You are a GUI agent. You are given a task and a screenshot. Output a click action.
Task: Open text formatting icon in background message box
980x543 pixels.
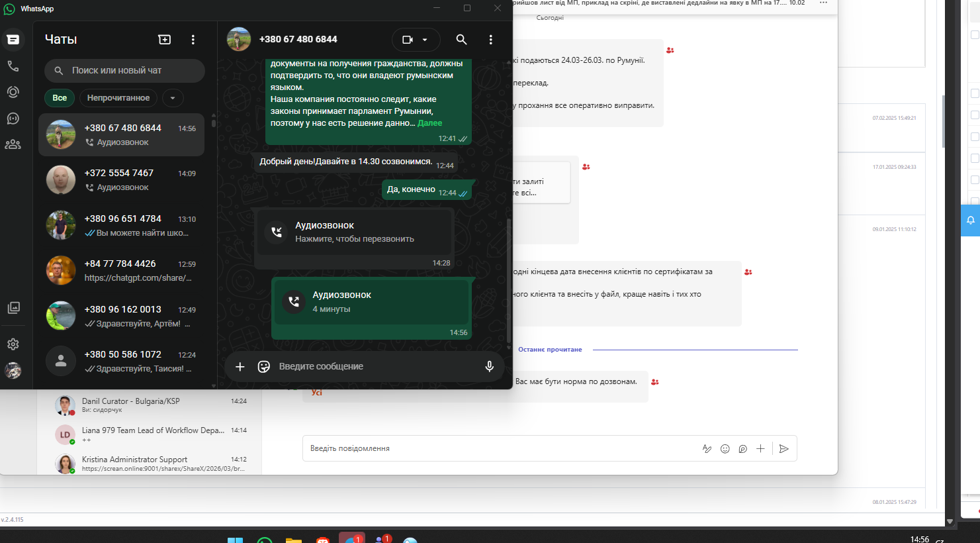[x=707, y=449]
